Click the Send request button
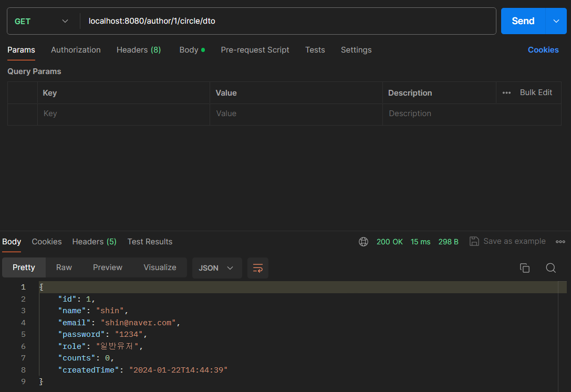This screenshot has width=571, height=392. point(523,21)
